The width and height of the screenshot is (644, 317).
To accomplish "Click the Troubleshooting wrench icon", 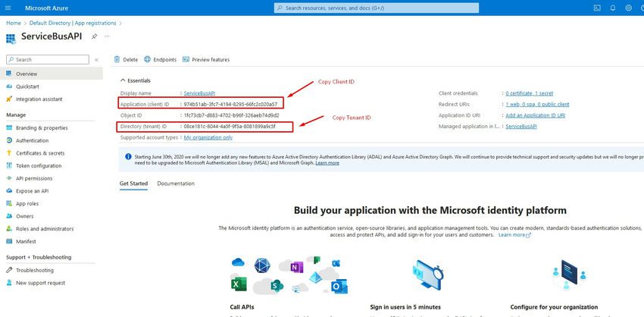I will pos(9,270).
